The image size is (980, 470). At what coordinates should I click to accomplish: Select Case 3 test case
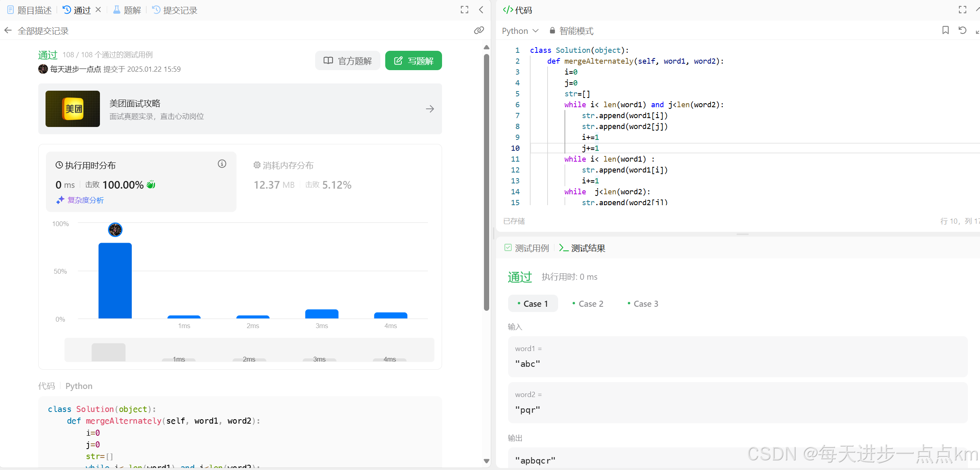point(643,304)
